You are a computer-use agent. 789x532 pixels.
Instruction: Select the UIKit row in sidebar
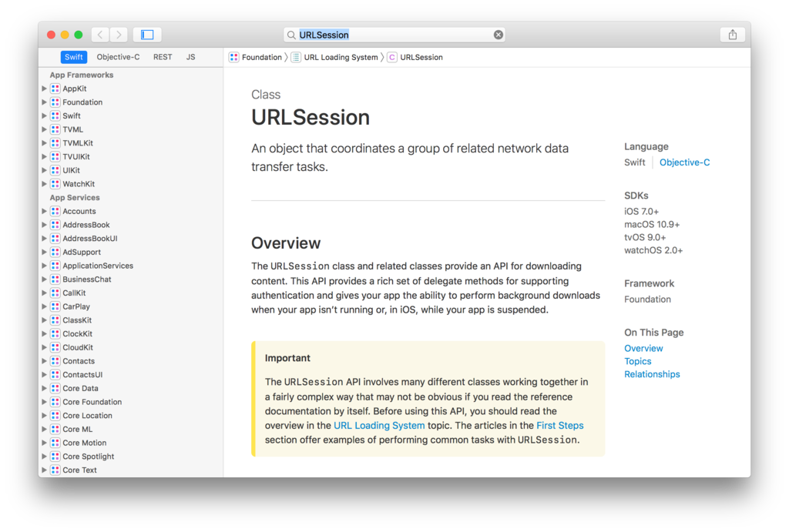[71, 170]
